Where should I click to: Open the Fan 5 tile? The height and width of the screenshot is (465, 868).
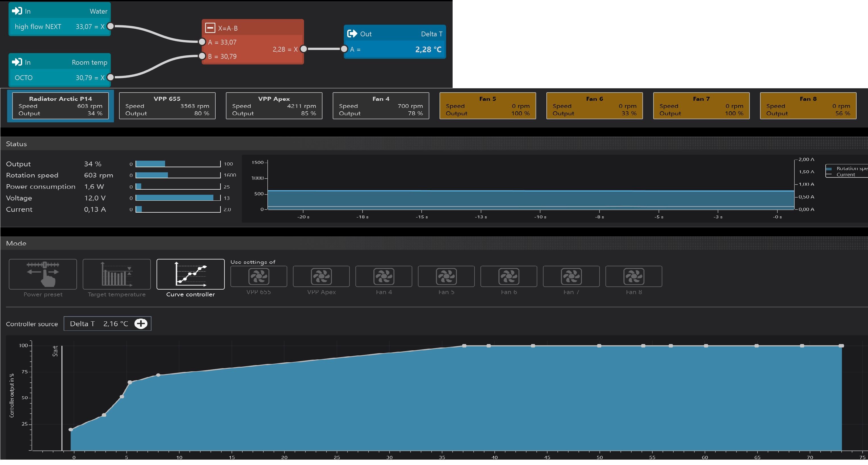pyautogui.click(x=488, y=106)
